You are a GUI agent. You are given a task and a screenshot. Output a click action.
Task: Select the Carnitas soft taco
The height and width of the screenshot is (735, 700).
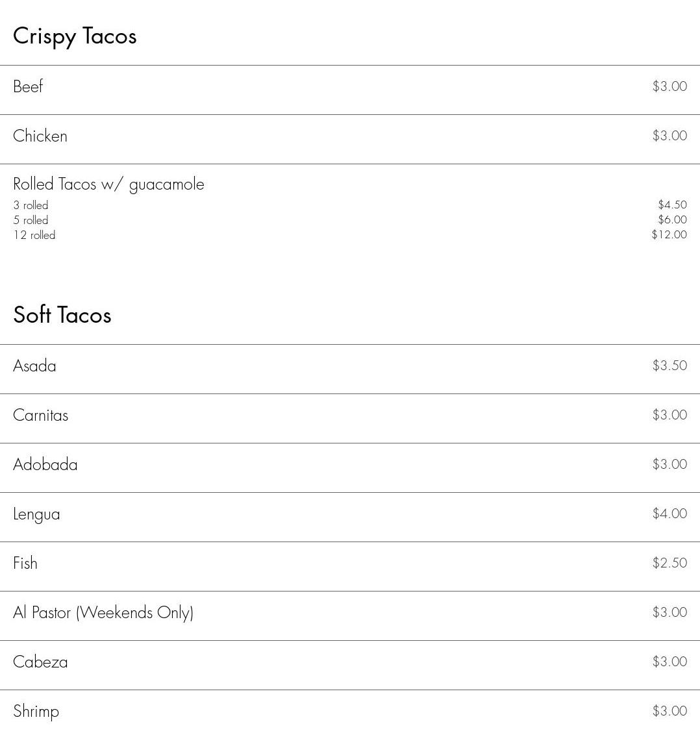[40, 415]
